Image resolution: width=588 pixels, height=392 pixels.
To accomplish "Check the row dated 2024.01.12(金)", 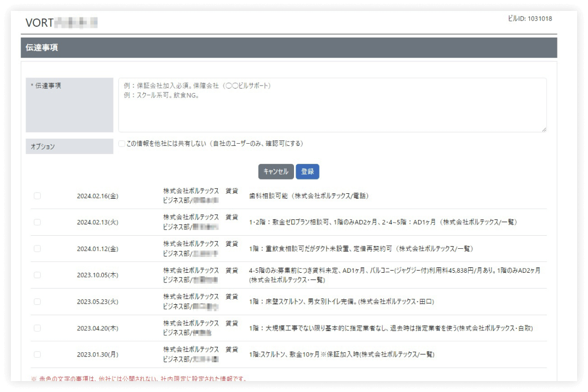I will tap(37, 249).
